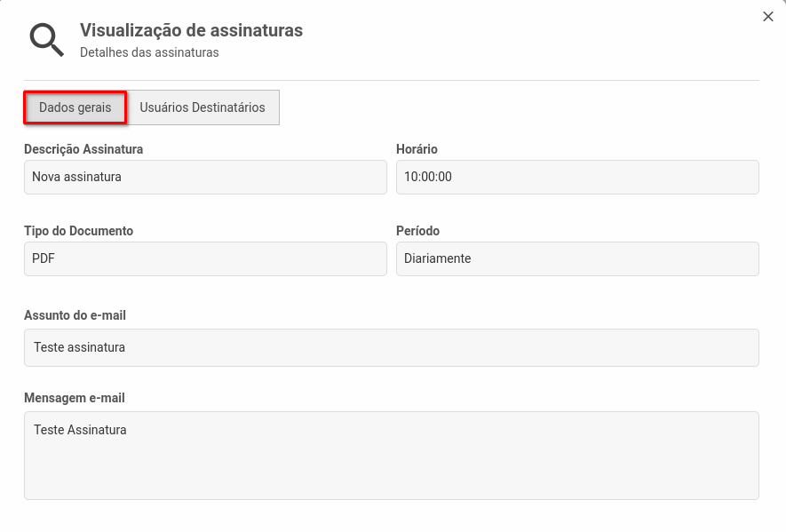Click inside the Mensagem e-mail text area
The image size is (786, 532).
[x=391, y=453]
